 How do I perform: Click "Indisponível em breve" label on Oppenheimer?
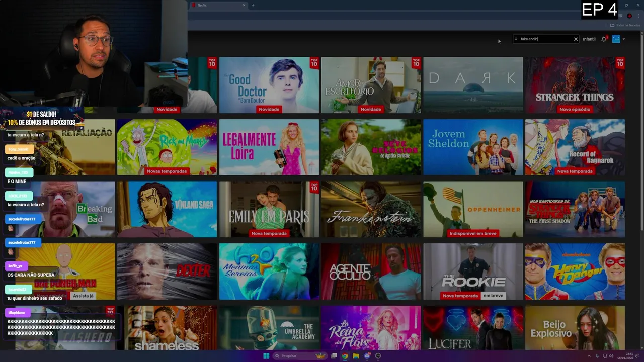tap(473, 233)
